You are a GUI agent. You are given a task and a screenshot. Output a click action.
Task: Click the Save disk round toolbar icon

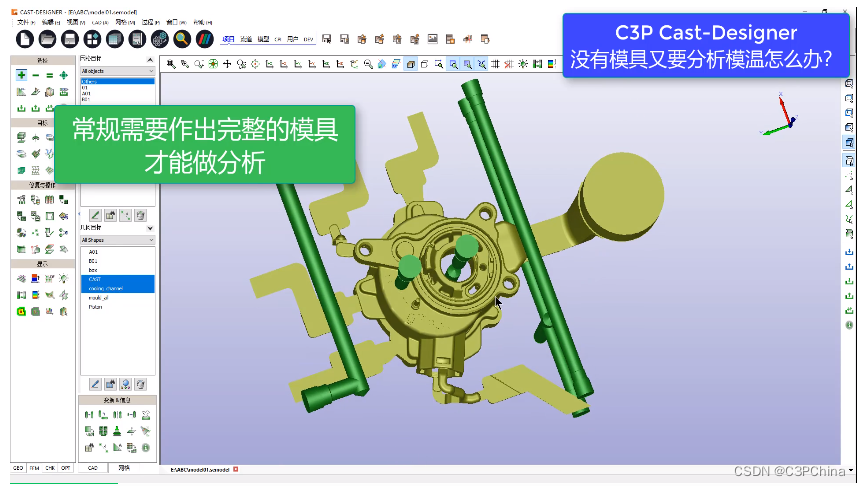[x=70, y=39]
